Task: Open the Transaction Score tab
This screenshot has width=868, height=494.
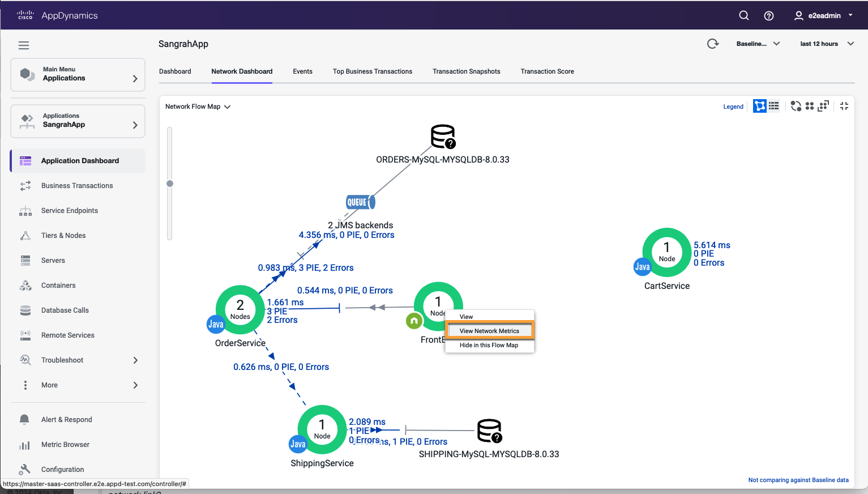Action: 548,71
